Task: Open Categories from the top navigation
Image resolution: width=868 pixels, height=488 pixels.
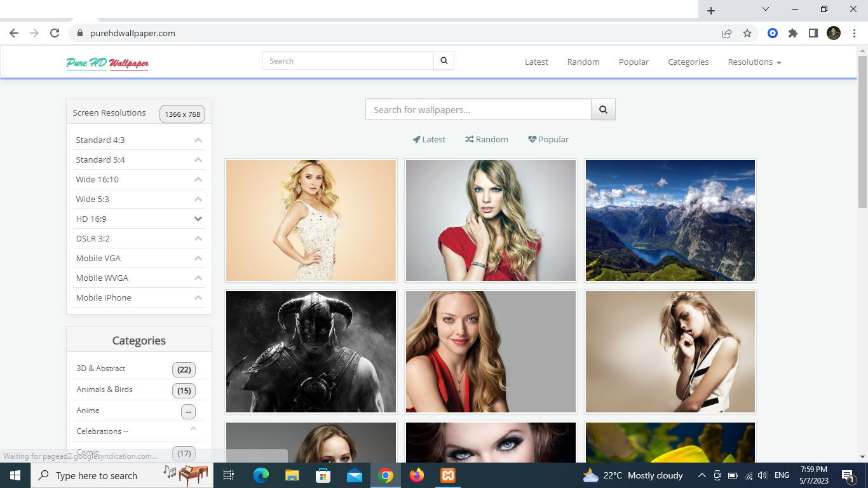Action: click(688, 62)
